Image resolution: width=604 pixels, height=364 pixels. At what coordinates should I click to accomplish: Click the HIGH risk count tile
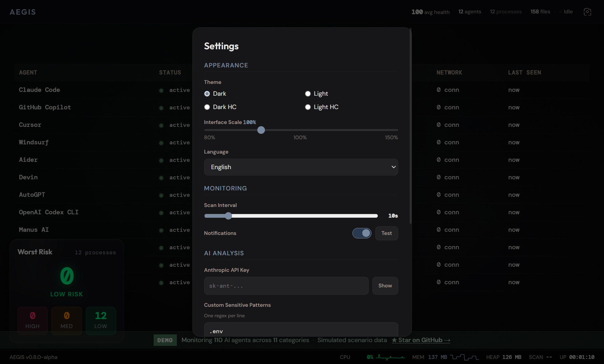[x=32, y=321]
